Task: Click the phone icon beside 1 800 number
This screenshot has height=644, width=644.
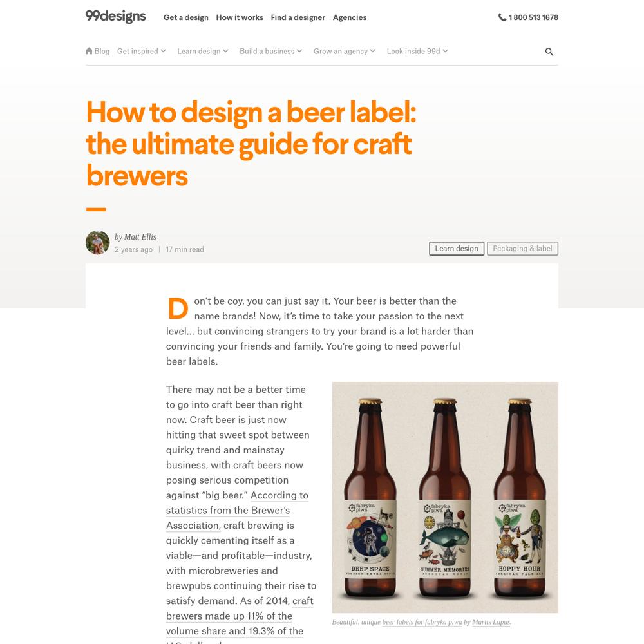Action: [x=502, y=17]
